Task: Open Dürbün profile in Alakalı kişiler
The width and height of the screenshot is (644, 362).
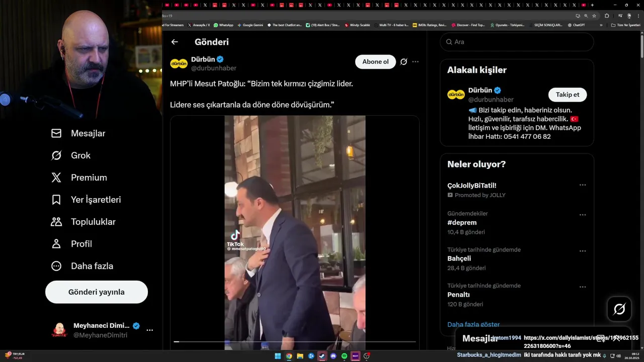Action: tap(480, 90)
